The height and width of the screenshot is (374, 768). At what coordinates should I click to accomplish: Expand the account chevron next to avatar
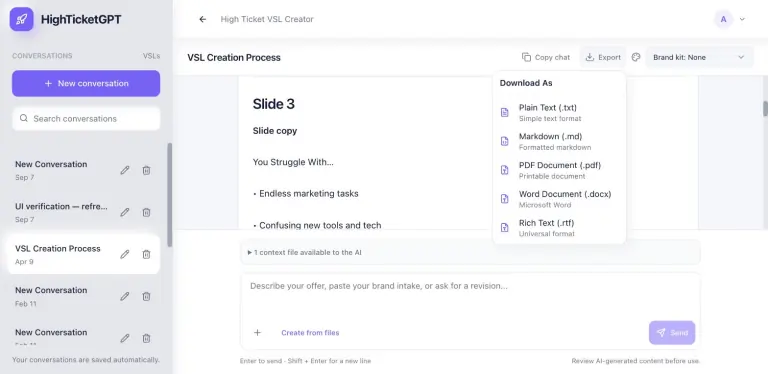coord(742,20)
